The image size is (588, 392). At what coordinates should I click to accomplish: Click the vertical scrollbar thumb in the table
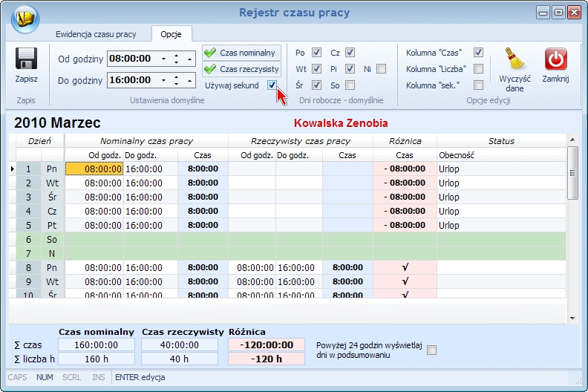(x=572, y=173)
